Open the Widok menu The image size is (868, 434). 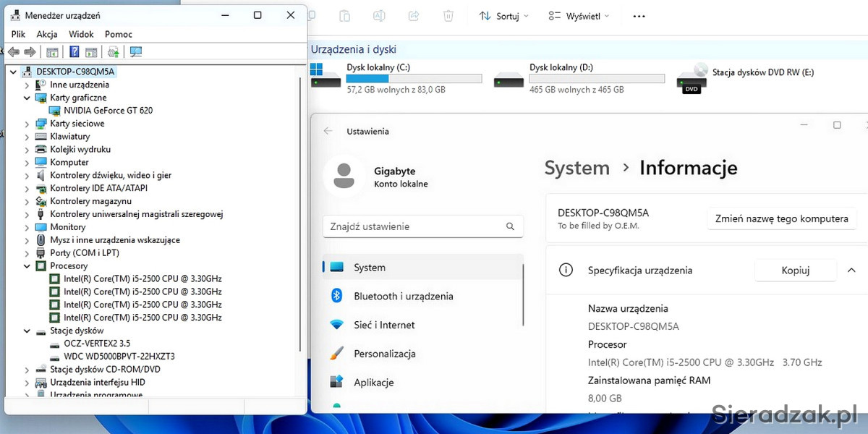81,34
